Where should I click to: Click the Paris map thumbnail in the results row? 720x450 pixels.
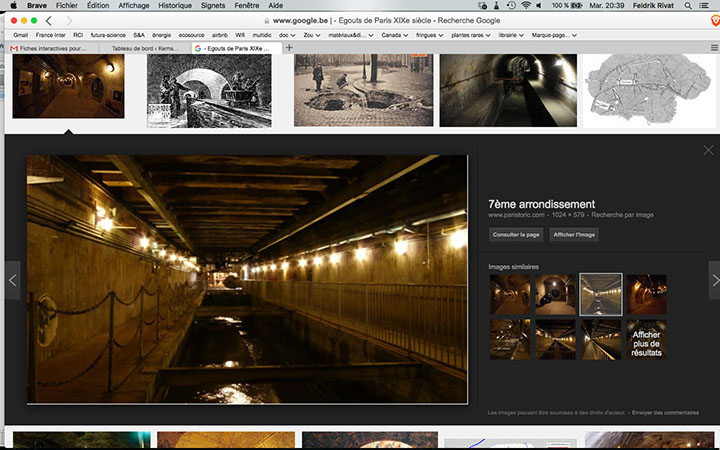tap(636, 90)
